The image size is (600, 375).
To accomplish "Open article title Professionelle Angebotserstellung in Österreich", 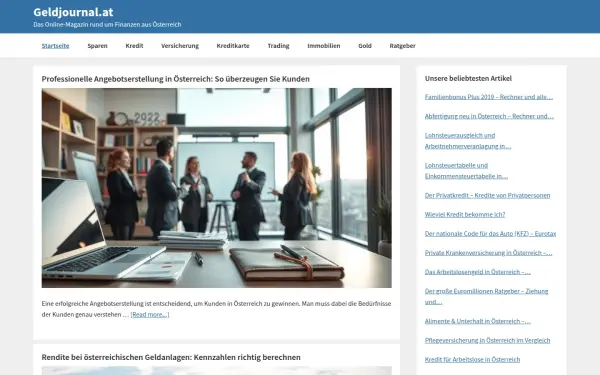I will [x=176, y=79].
